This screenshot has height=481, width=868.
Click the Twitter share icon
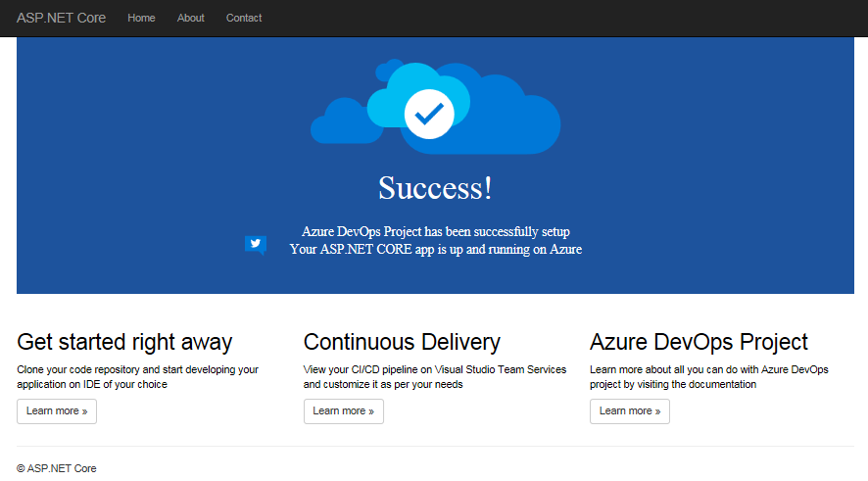click(256, 245)
